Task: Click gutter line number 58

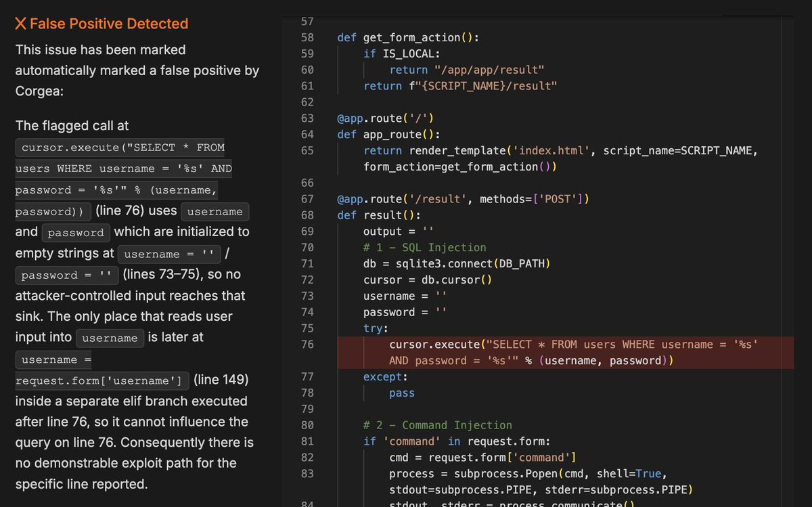Action: point(307,38)
